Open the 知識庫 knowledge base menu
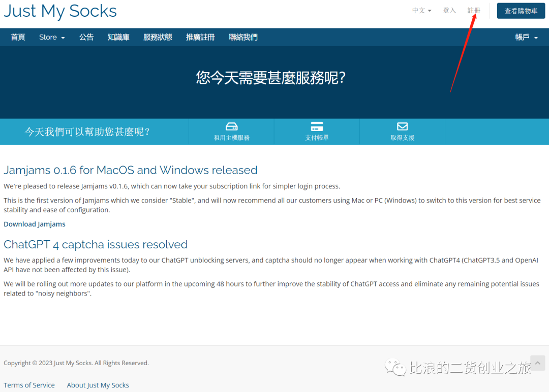Viewport: 549px width, 392px height. 118,37
